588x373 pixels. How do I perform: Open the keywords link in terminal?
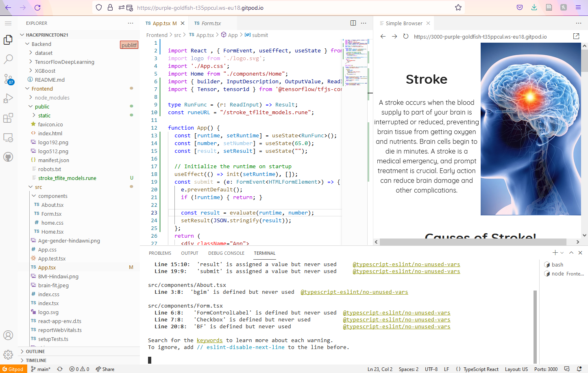pyautogui.click(x=209, y=340)
